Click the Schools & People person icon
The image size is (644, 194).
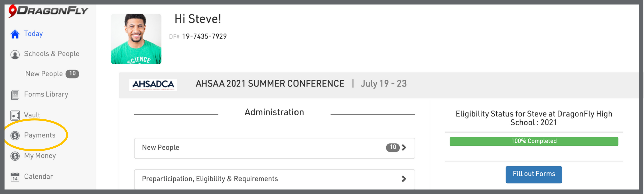click(15, 54)
